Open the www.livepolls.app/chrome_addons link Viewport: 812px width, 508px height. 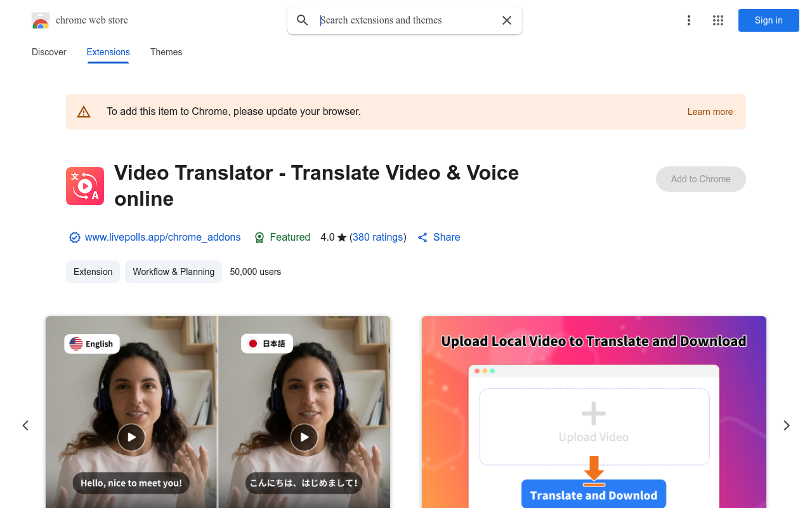pyautogui.click(x=162, y=237)
